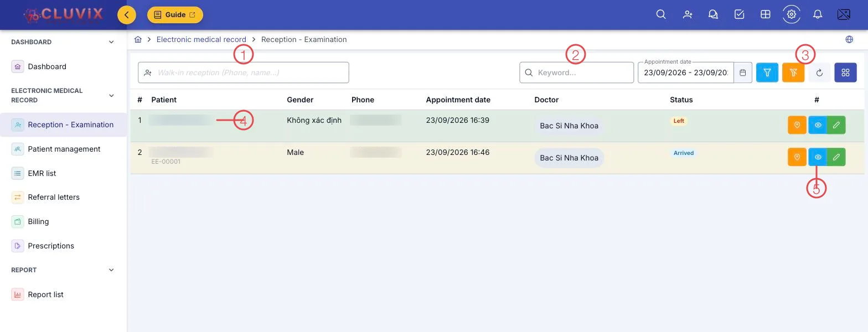Collapse the Dashboard section chevron
Image resolution: width=868 pixels, height=332 pixels.
tap(111, 42)
